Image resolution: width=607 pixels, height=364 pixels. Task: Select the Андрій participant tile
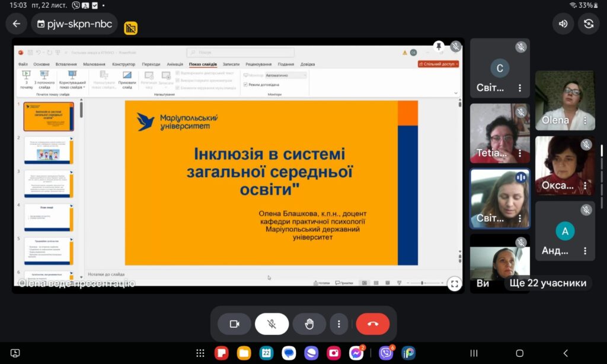tap(564, 231)
